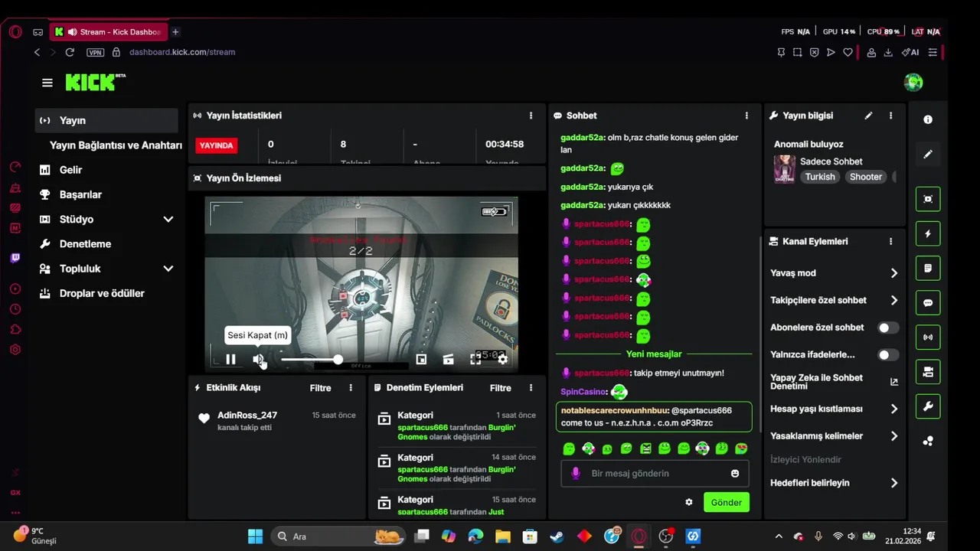This screenshot has width=980, height=551.
Task: Click the theater mode clip icon
Action: 449,359
